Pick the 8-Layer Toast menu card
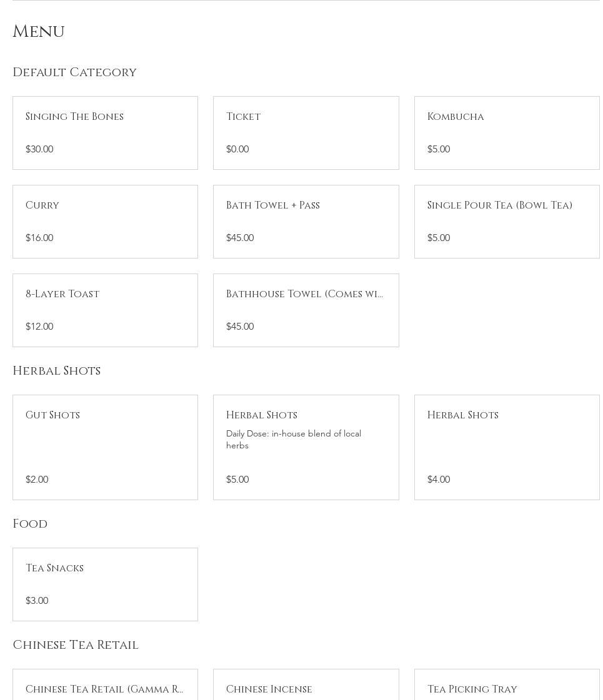The image size is (603, 700). pyautogui.click(x=105, y=310)
